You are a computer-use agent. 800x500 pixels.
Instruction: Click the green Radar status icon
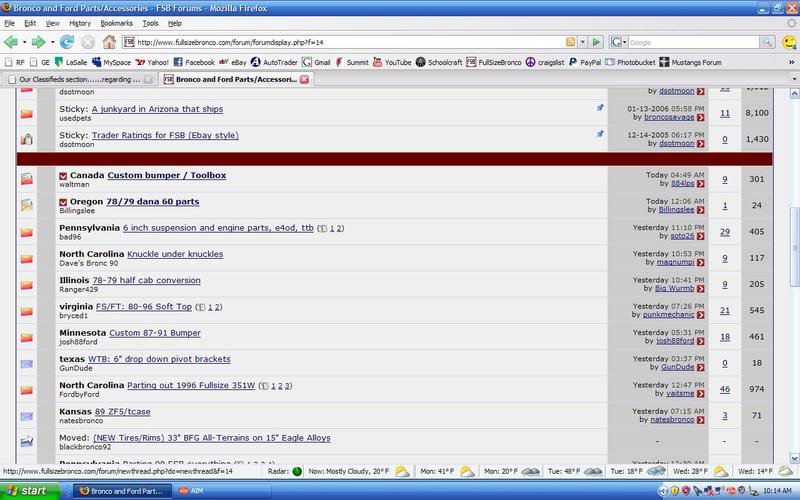click(x=297, y=471)
